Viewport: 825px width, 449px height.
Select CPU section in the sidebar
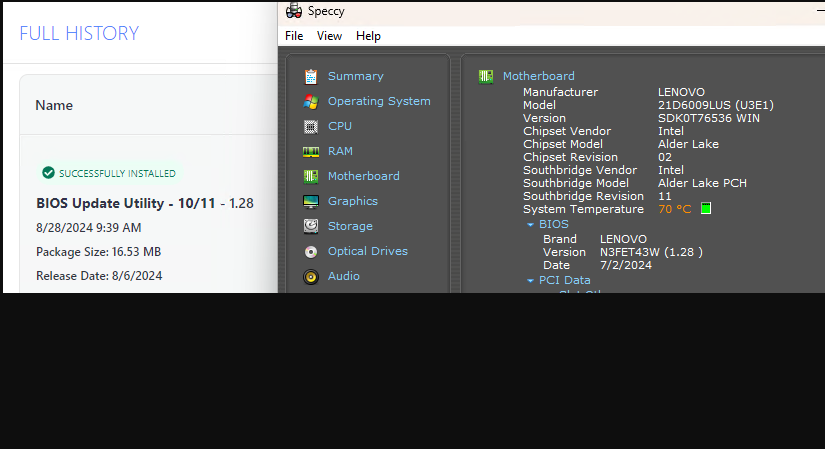(x=340, y=126)
